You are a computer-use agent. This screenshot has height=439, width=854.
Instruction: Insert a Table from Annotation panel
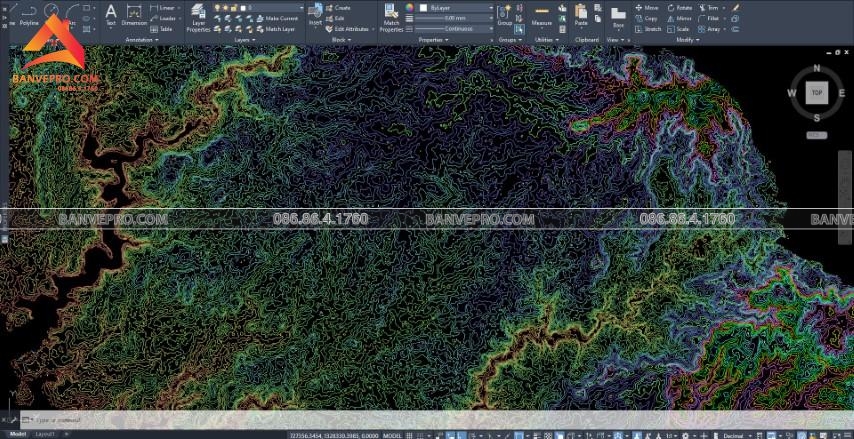[x=162, y=29]
